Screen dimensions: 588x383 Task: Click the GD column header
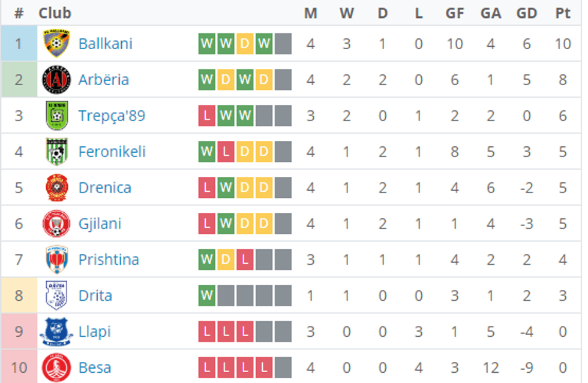click(x=526, y=13)
